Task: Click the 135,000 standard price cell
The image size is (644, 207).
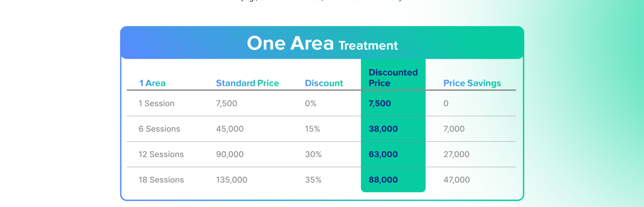Action: (x=231, y=180)
